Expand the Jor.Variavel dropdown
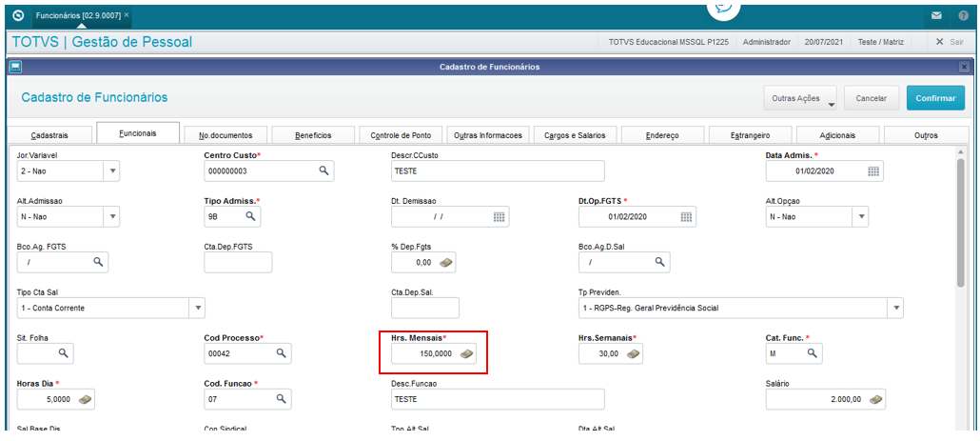The height and width of the screenshot is (441, 980). pos(112,170)
